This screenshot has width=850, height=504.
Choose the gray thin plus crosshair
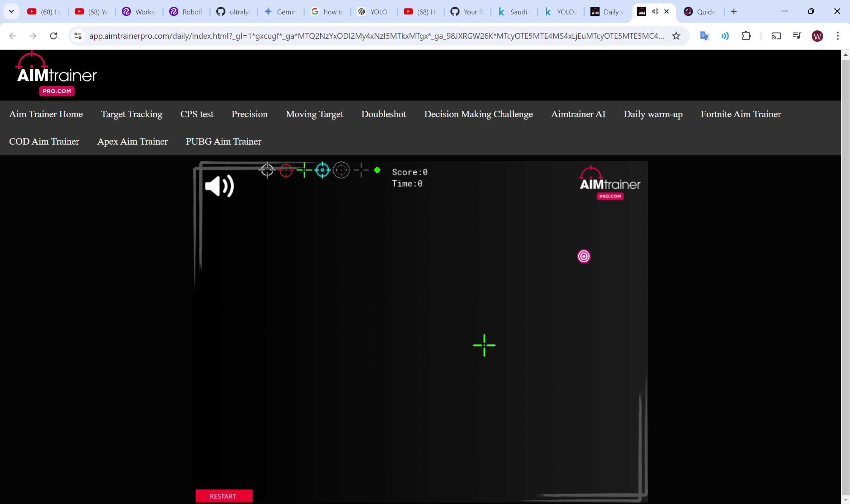(x=361, y=170)
